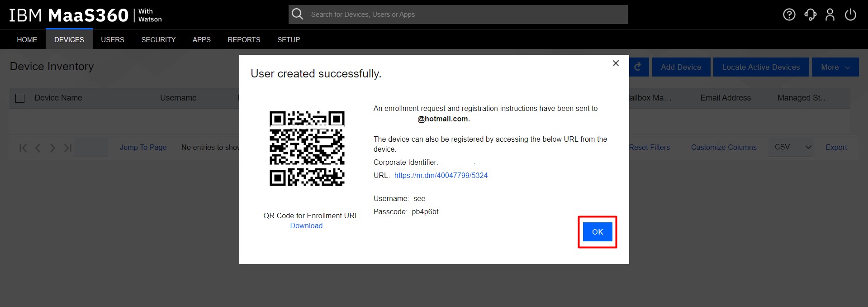This screenshot has height=307, width=868.
Task: Open the user profile icon
Action: coord(830,15)
